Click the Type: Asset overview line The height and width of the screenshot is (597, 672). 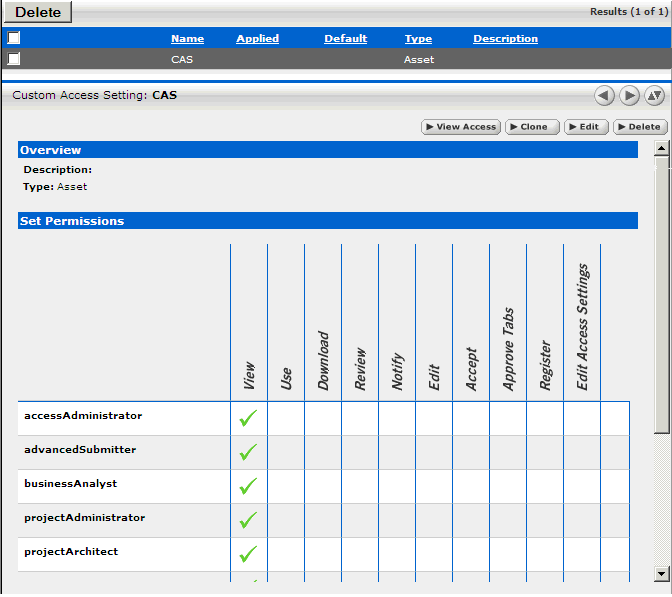click(x=55, y=187)
